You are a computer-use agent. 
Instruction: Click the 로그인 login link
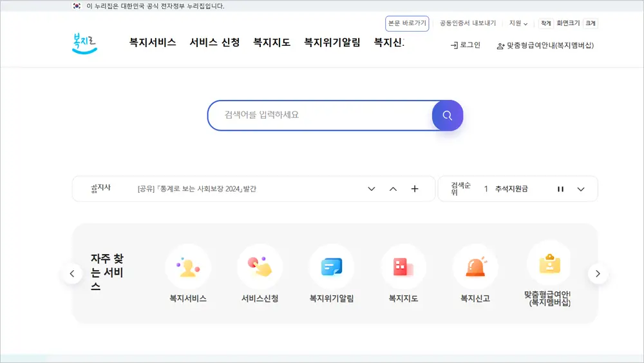[466, 45]
